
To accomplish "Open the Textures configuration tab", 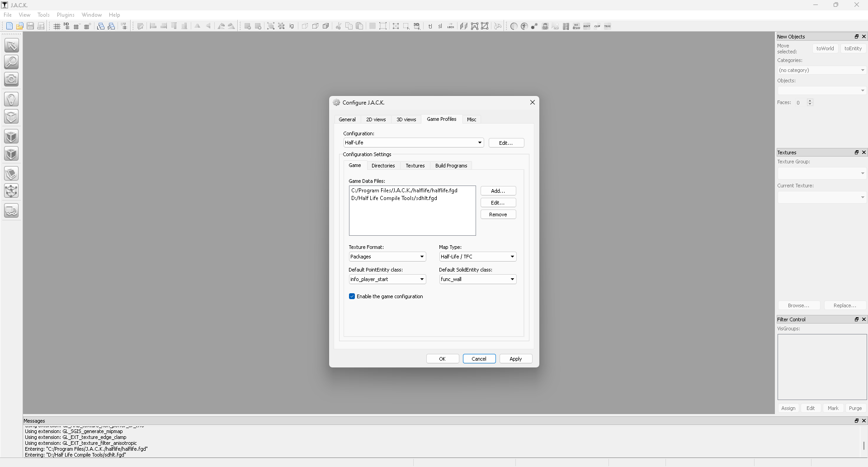I will click(415, 166).
